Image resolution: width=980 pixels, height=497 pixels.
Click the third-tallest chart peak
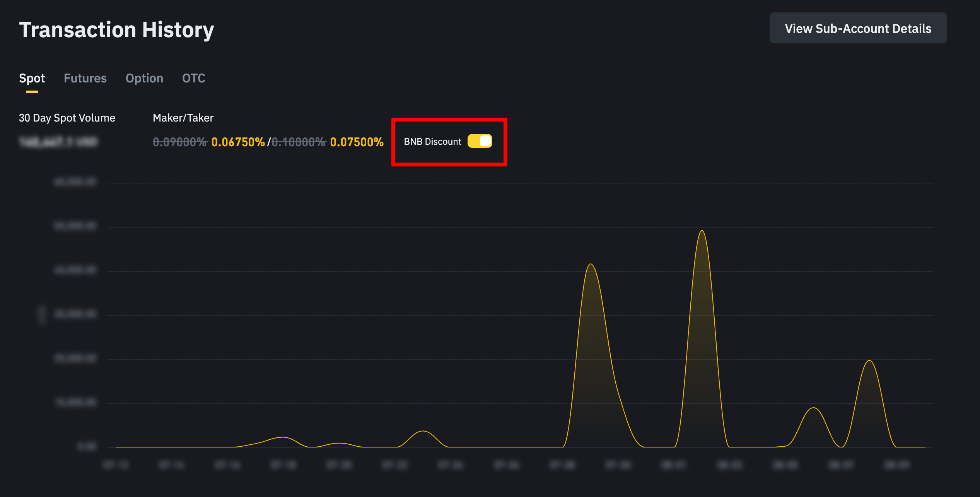click(869, 361)
